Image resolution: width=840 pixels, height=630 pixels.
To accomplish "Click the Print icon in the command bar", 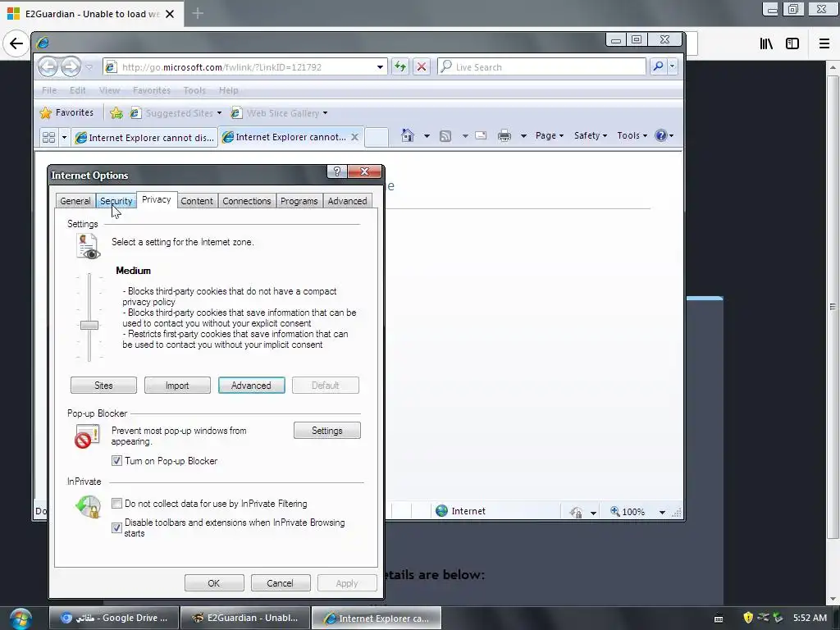I will [x=504, y=135].
